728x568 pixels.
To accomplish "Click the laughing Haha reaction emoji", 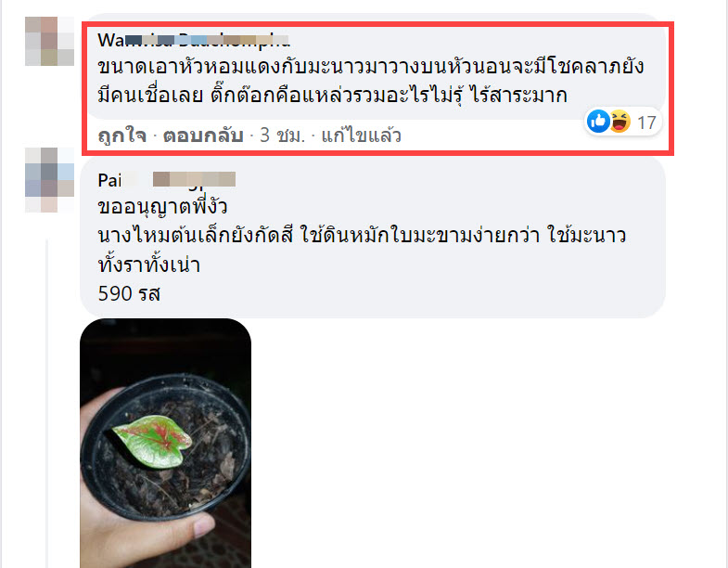I will tap(619, 122).
